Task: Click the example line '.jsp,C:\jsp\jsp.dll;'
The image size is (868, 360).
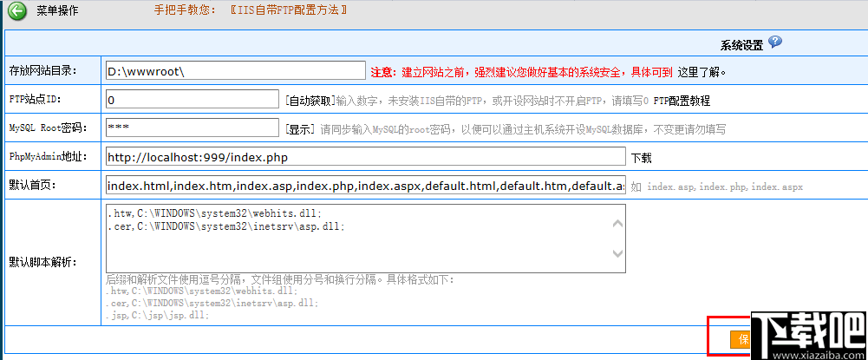Action: [x=157, y=316]
